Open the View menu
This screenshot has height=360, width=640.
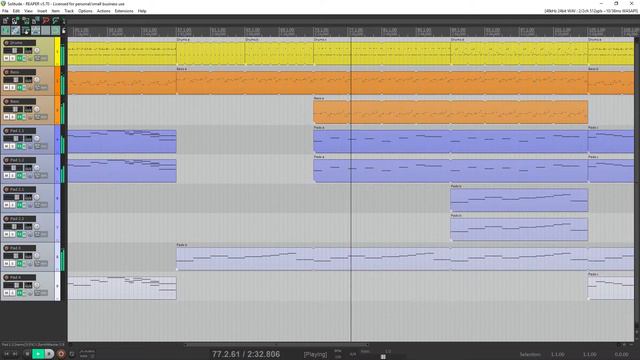coord(28,11)
